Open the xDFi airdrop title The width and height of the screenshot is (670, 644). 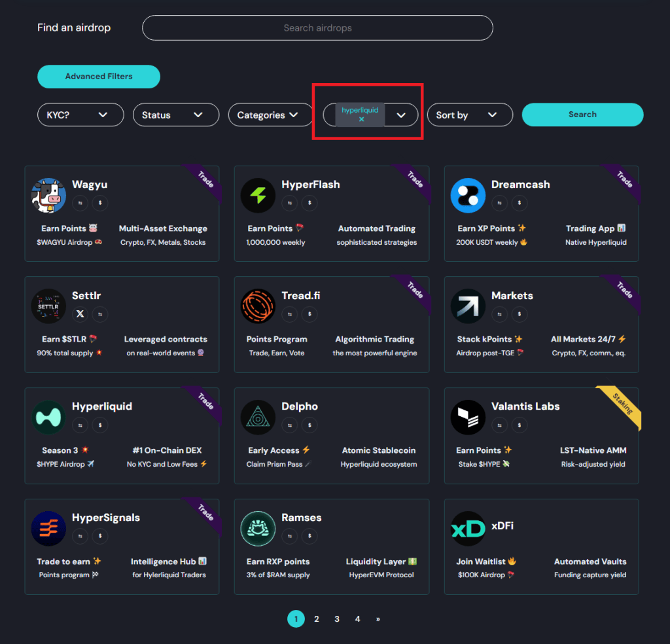pyautogui.click(x=502, y=526)
